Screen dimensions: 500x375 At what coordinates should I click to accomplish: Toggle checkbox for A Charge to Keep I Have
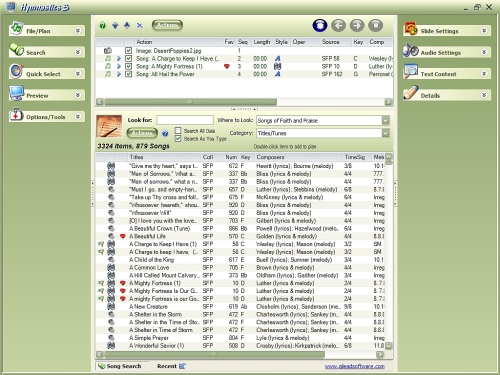(128, 59)
